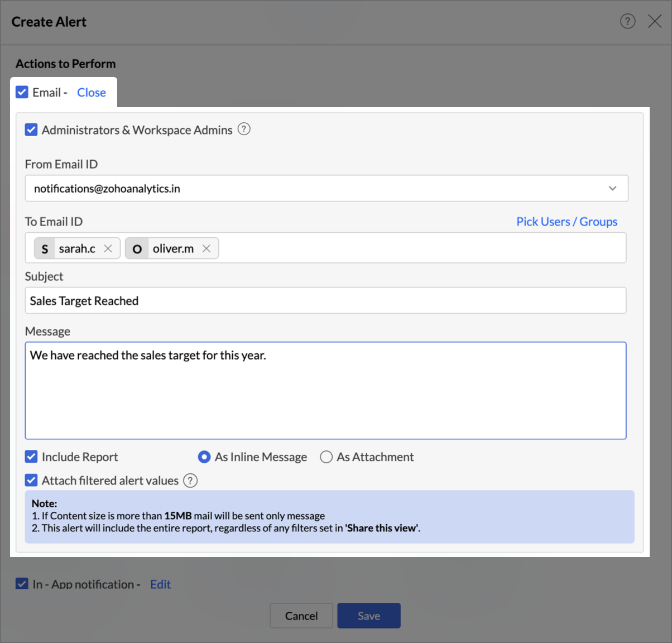
Task: Select the As Attachment radio option
Action: (x=326, y=457)
